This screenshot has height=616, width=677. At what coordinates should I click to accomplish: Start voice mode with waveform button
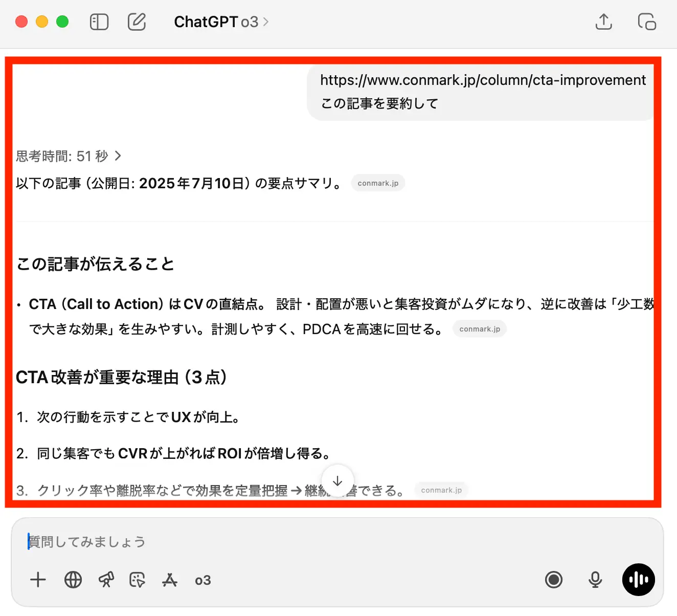639,580
